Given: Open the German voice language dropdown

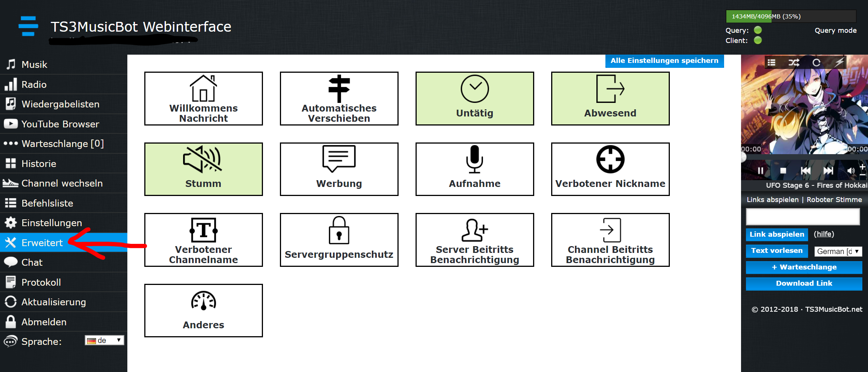Looking at the screenshot, I should pos(838,251).
